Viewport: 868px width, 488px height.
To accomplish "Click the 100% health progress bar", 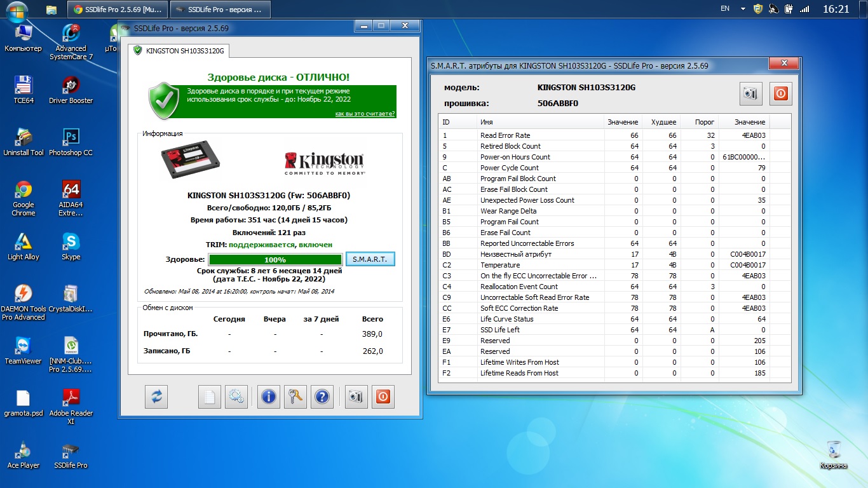I will pos(275,260).
